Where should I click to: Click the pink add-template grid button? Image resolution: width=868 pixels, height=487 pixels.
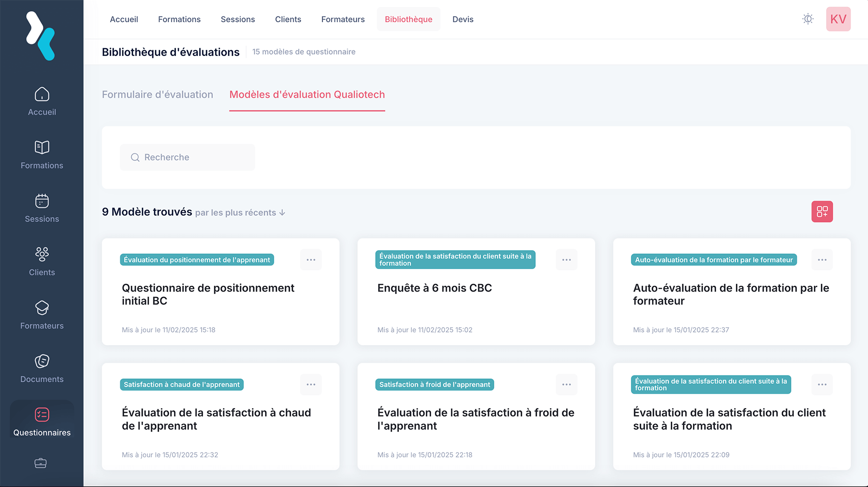point(822,211)
